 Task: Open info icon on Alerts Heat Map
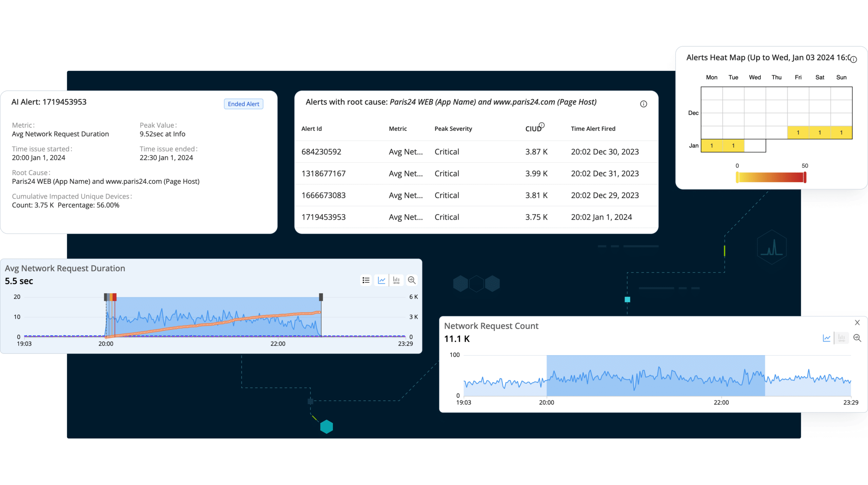coord(854,59)
